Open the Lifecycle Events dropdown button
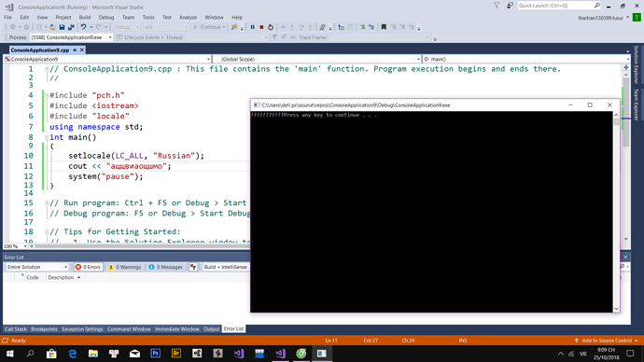The image size is (644, 362). [140, 37]
